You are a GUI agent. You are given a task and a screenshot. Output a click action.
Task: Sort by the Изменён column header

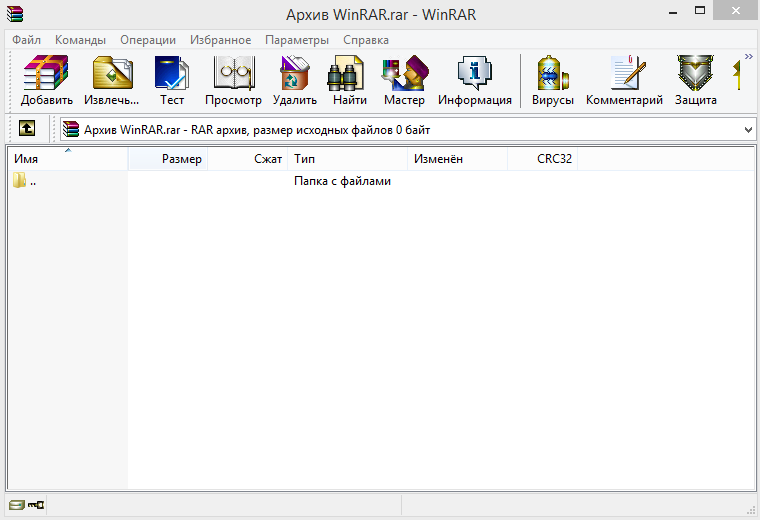(x=458, y=159)
